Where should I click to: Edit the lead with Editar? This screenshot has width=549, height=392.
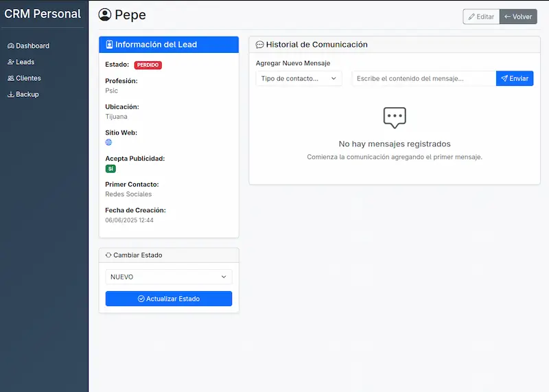(x=481, y=16)
